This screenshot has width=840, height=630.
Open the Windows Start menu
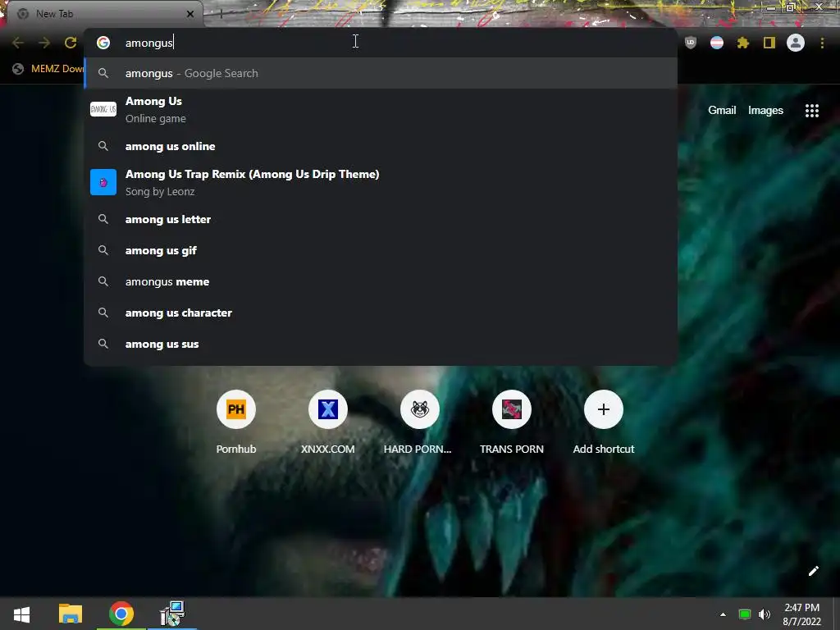[x=21, y=614]
